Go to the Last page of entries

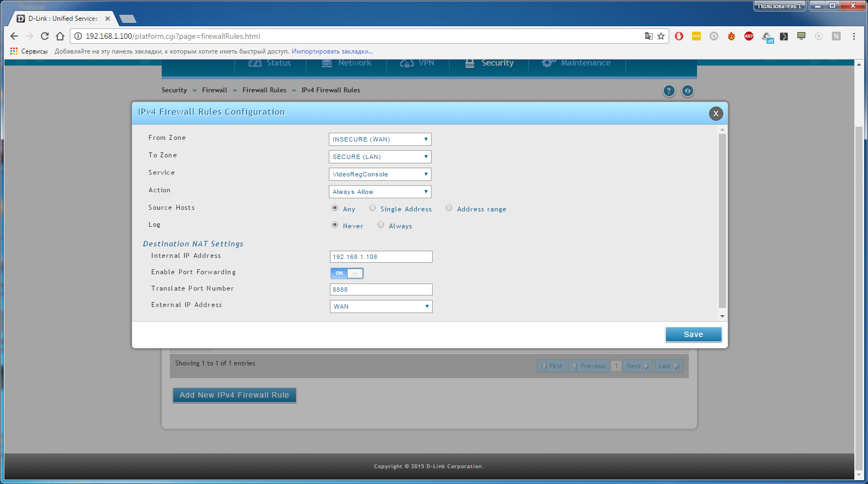(669, 366)
